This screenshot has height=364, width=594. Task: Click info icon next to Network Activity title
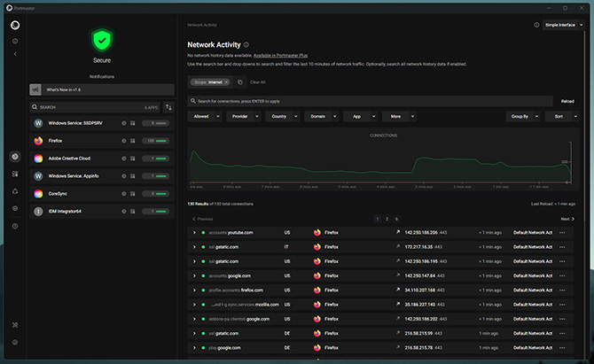[246, 44]
